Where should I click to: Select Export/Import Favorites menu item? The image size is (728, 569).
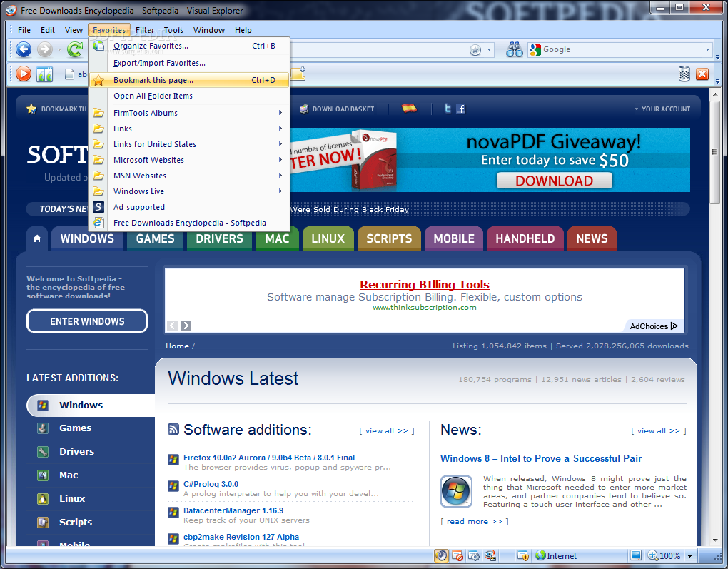pyautogui.click(x=189, y=63)
